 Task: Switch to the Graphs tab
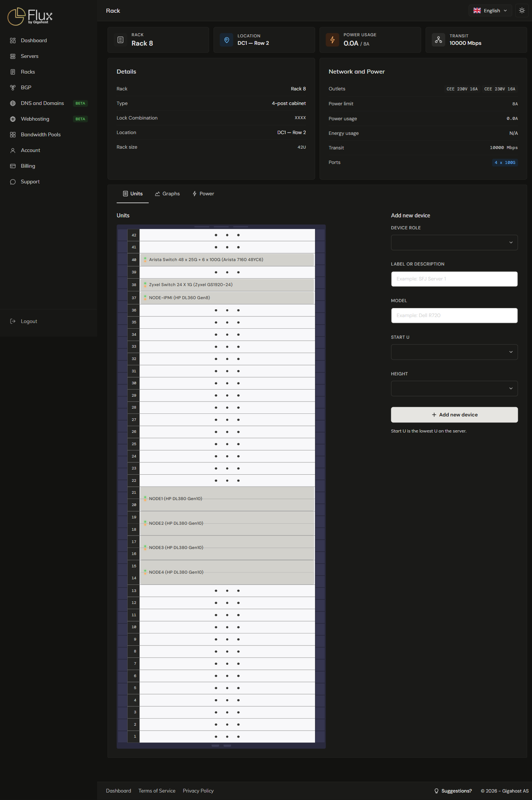[x=167, y=193]
